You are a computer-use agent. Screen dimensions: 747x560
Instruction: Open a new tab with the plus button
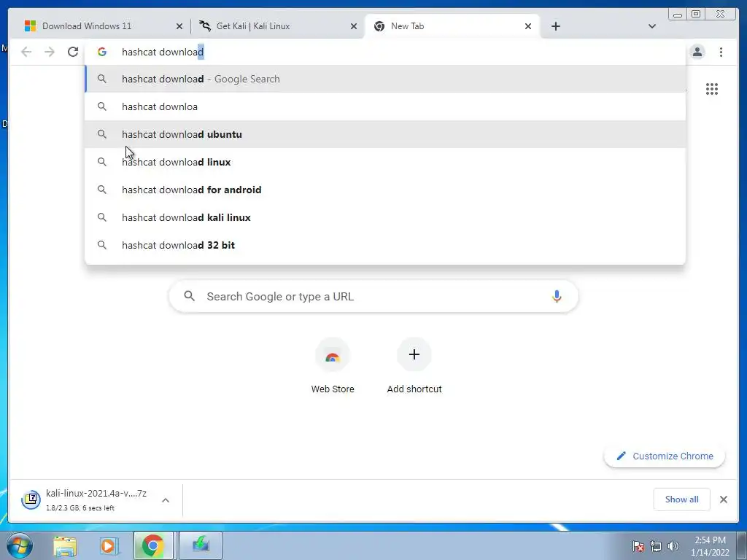tap(555, 26)
